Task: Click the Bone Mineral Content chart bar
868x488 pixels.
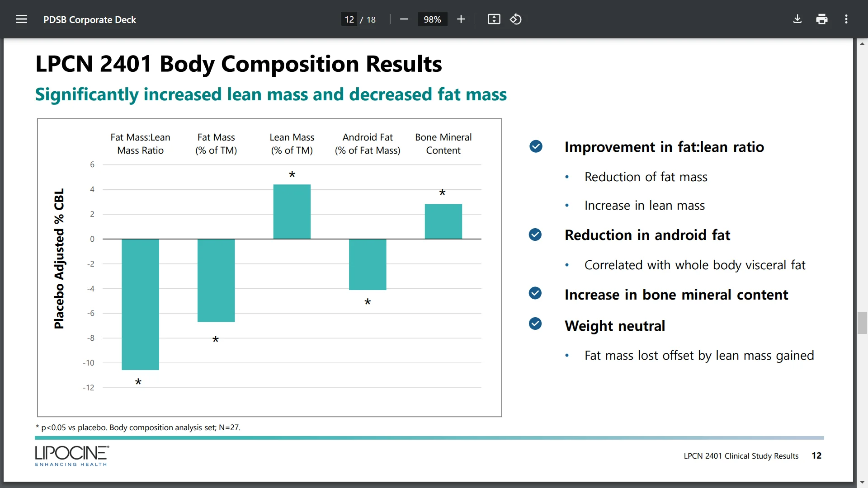Action: click(x=443, y=221)
